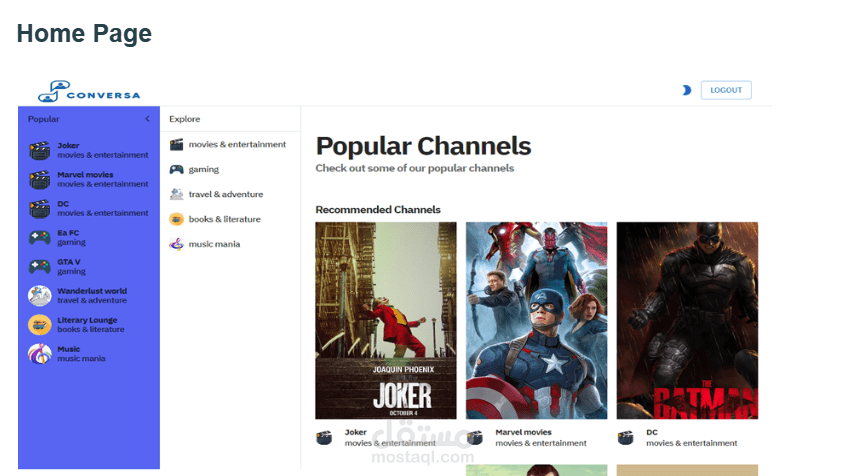Click the music mania icon in Explore
This screenshot has width=846, height=476.
[x=176, y=244]
